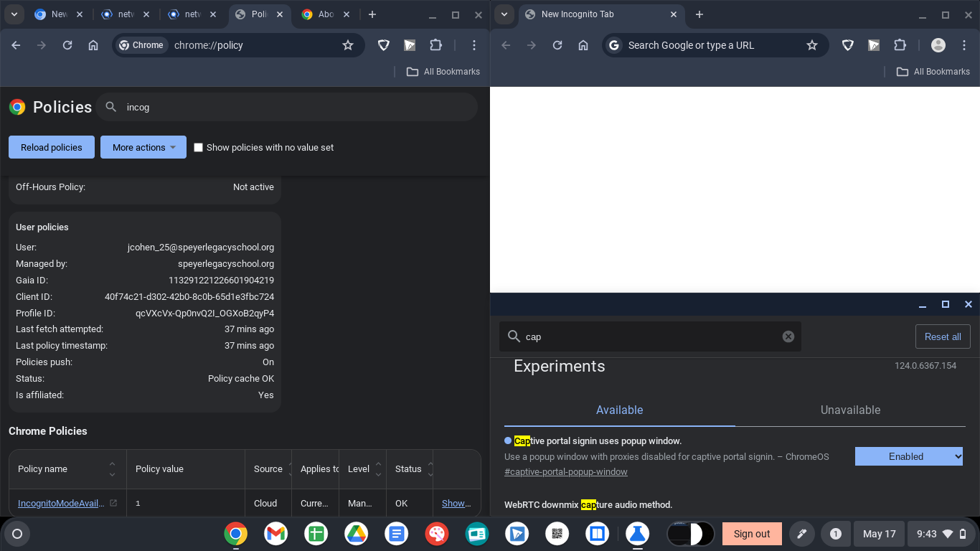Click Back arrow in chrome://policy window

(17, 45)
